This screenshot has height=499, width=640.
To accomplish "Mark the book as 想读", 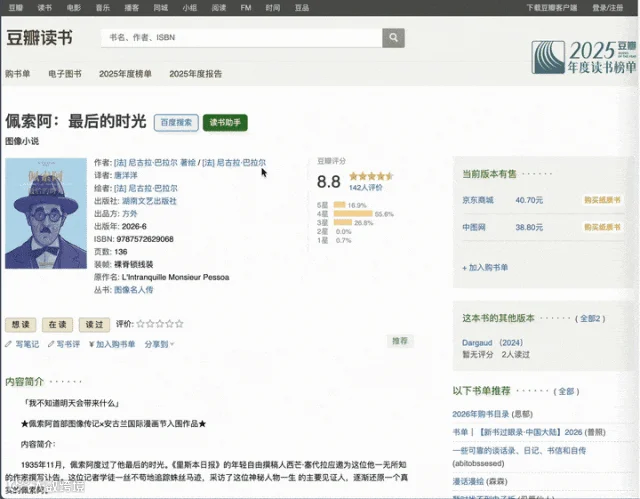I will tap(20, 324).
